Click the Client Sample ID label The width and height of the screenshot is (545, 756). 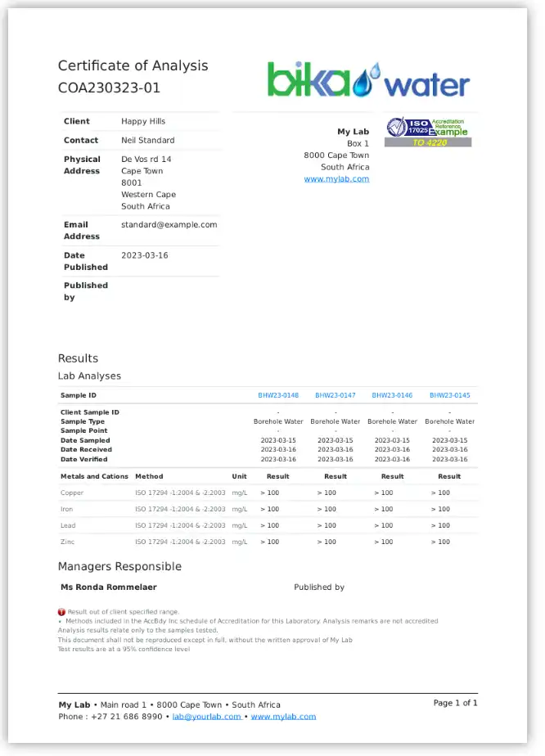pyautogui.click(x=90, y=412)
